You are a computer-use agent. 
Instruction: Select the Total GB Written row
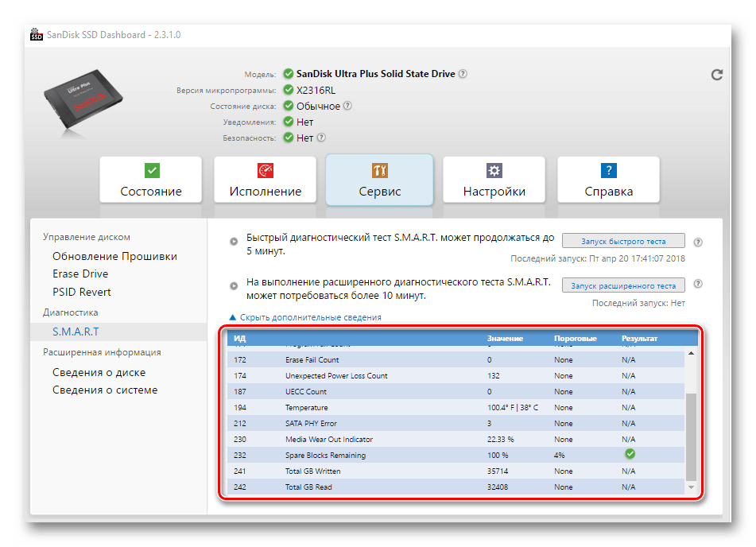456,471
